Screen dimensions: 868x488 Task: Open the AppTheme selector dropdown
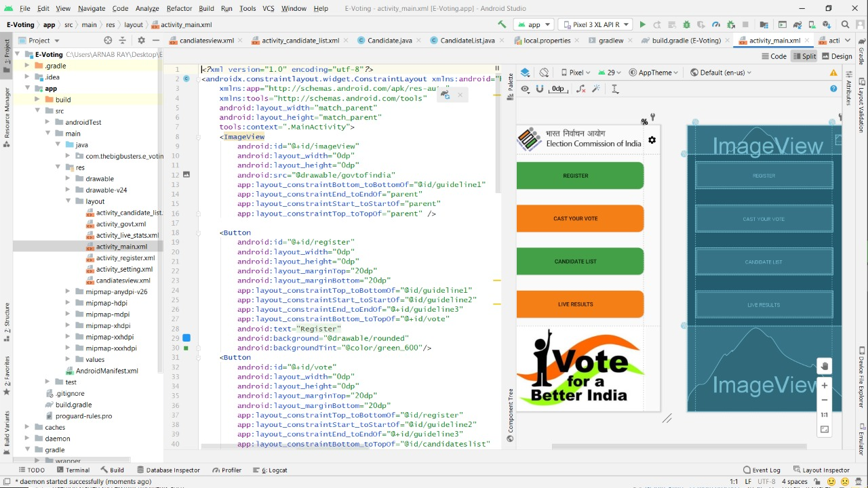click(654, 73)
